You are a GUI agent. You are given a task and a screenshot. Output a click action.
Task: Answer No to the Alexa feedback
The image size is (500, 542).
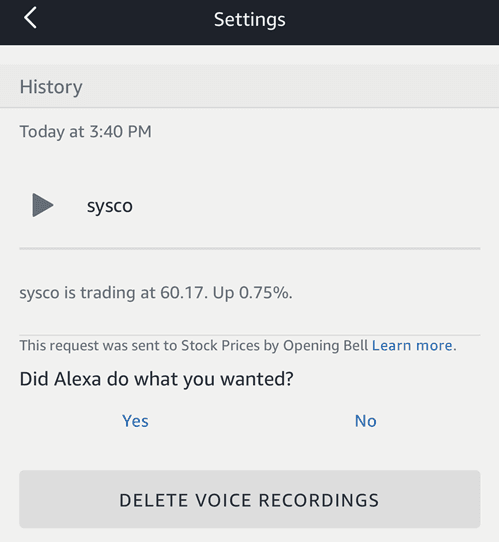click(x=365, y=421)
